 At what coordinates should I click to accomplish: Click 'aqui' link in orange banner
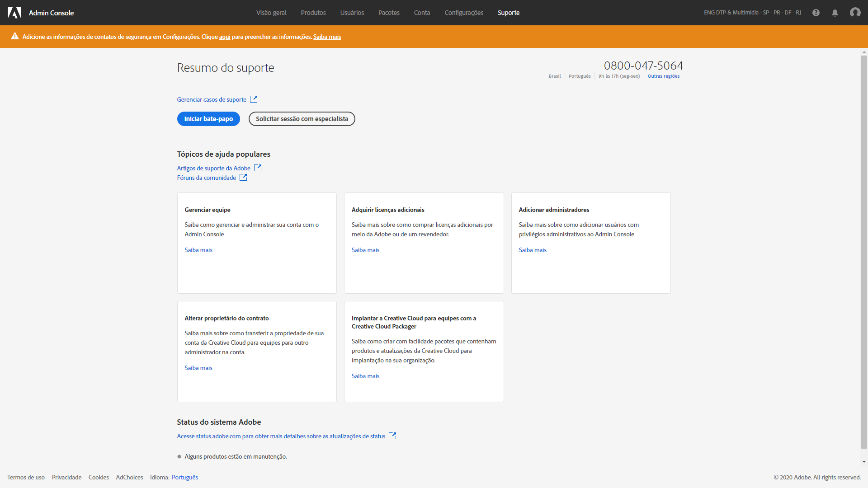coord(225,37)
